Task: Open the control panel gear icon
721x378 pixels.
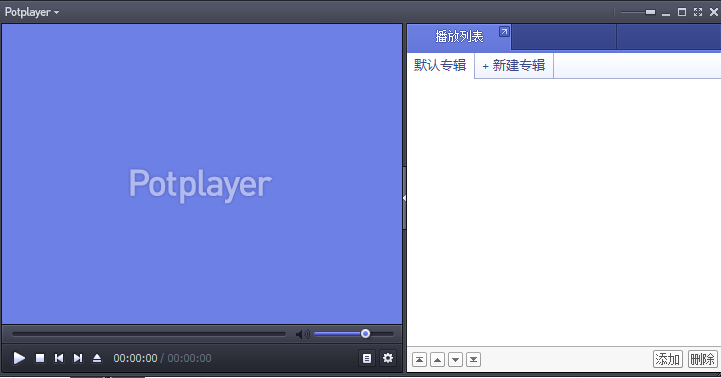Action: coord(388,358)
